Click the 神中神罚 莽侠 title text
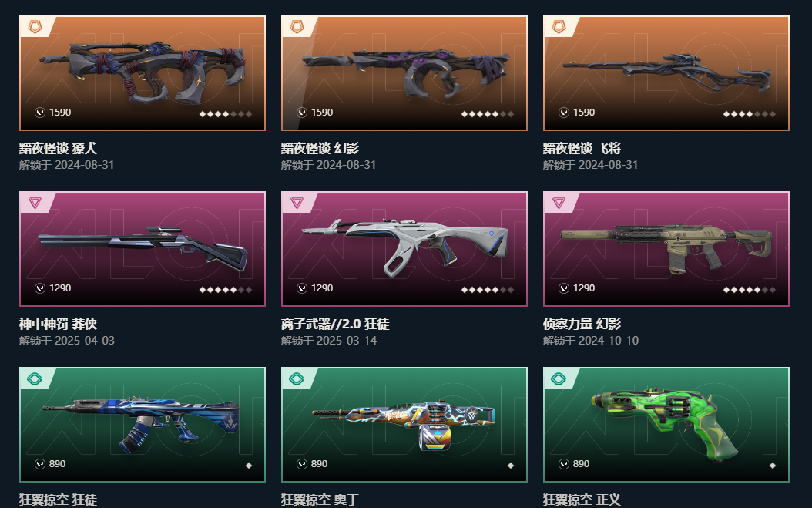This screenshot has height=508, width=812. [x=58, y=324]
